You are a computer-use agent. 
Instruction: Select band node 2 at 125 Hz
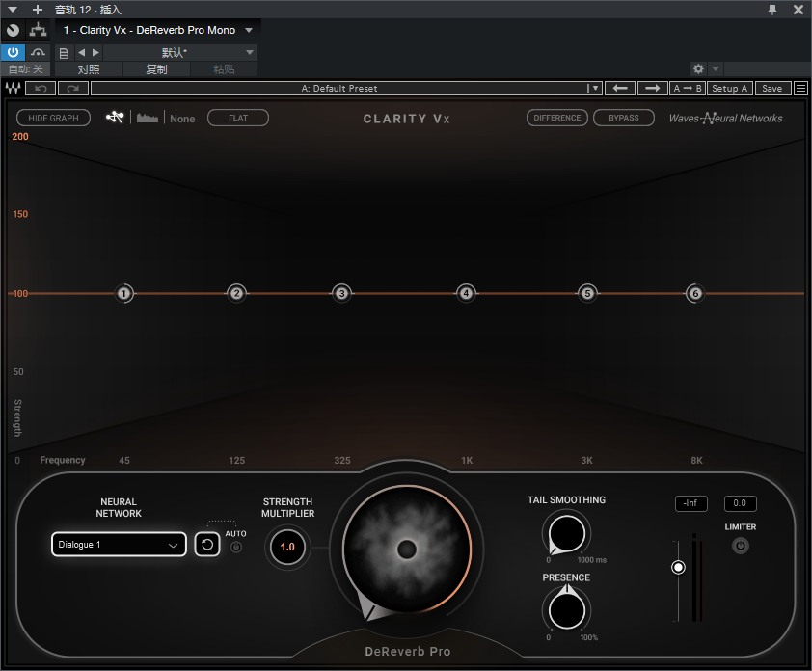pyautogui.click(x=236, y=293)
